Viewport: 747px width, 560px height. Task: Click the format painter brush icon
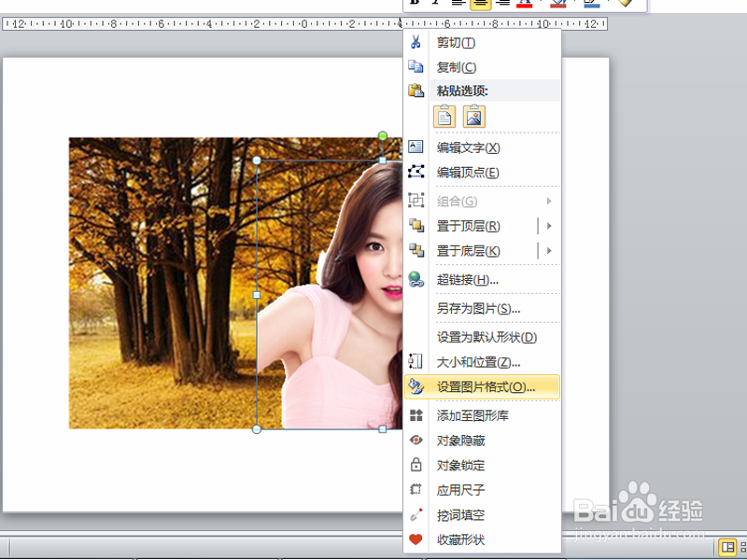click(625, 3)
